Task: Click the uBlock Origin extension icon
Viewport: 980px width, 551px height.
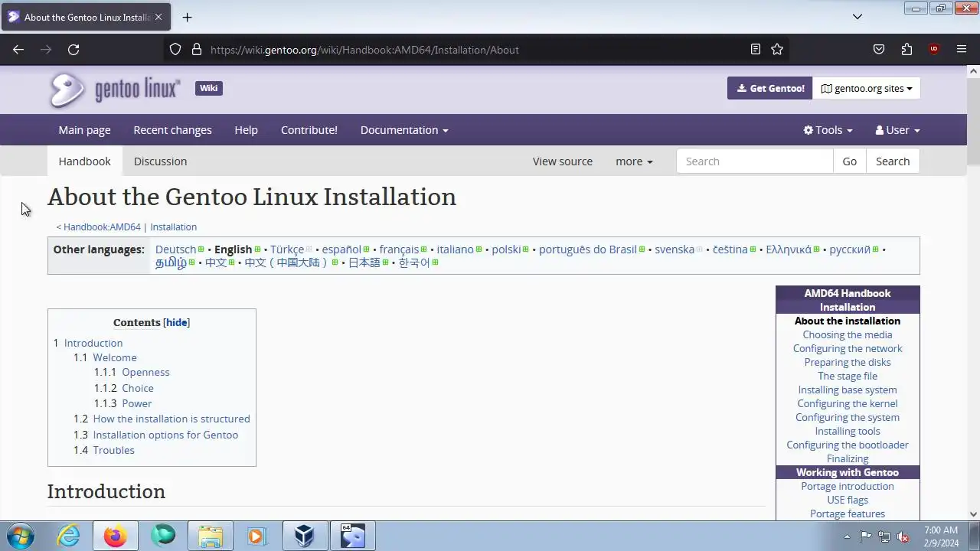Action: [x=934, y=50]
